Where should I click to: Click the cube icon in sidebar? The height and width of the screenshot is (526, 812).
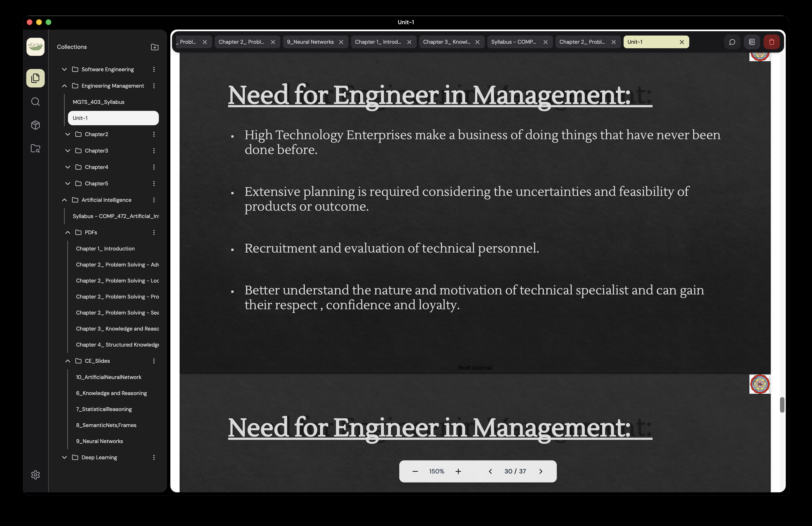[36, 125]
